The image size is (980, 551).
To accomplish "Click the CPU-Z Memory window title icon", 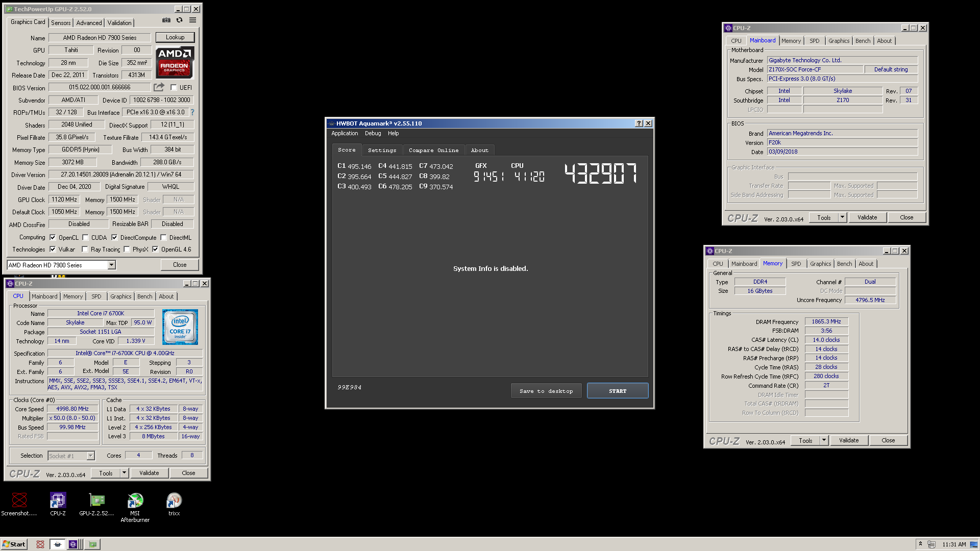I will 710,251.
